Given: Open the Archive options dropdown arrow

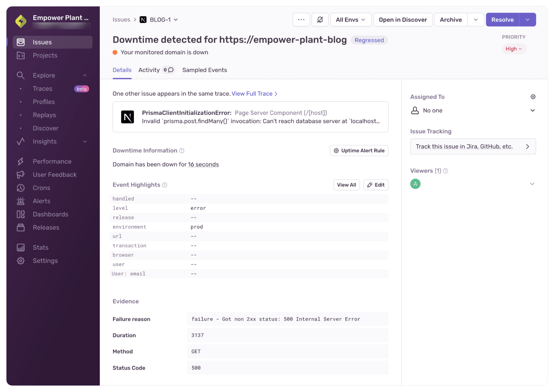Looking at the screenshot, I should 476,20.
